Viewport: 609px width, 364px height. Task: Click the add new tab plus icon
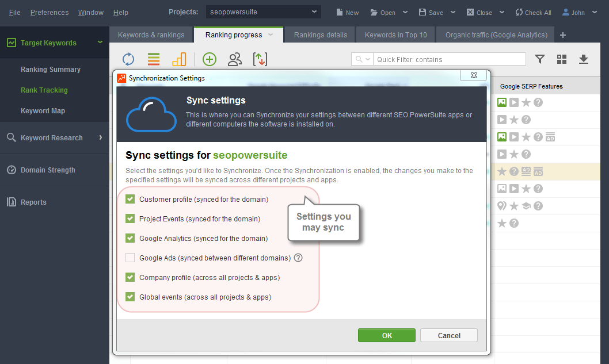[x=563, y=35]
